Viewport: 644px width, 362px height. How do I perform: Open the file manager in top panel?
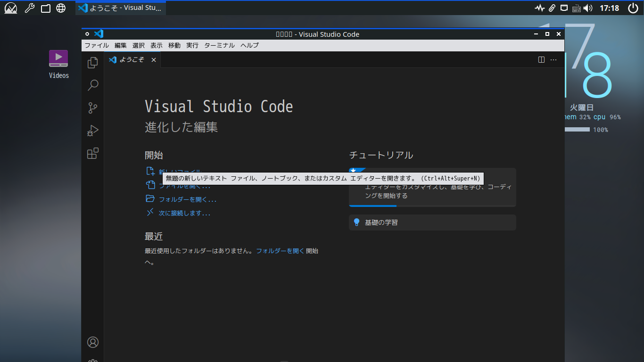(x=46, y=8)
